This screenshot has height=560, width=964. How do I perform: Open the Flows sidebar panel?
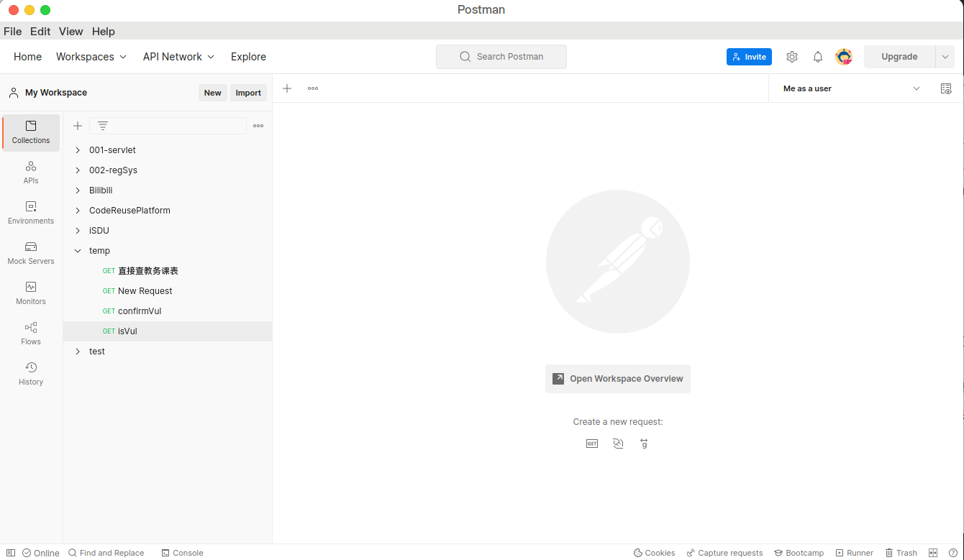click(x=31, y=334)
